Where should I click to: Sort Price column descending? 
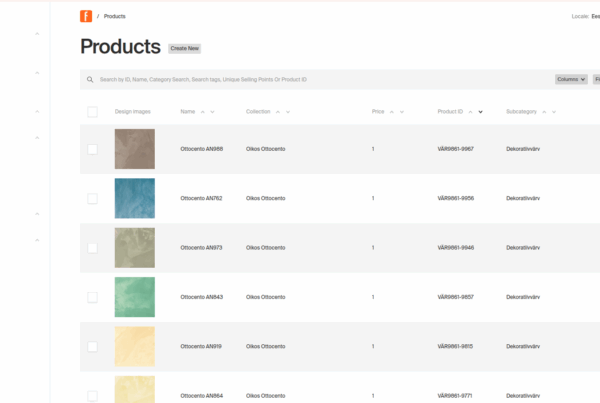point(401,112)
